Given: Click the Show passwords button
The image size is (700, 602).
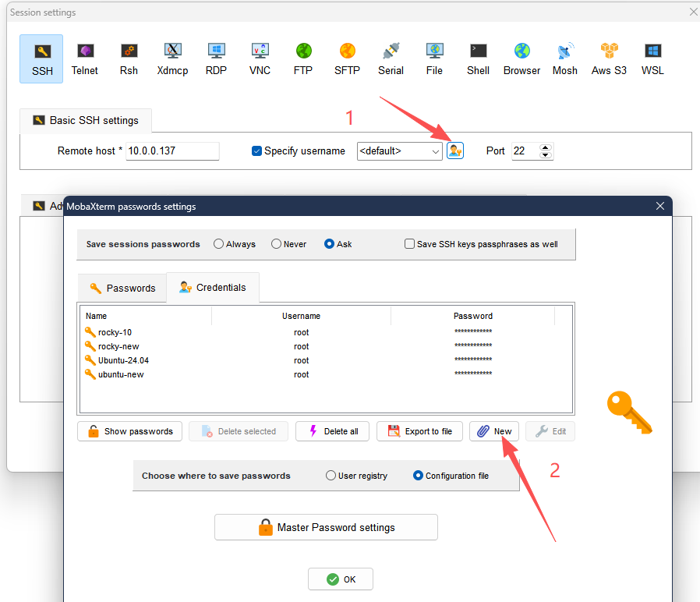Looking at the screenshot, I should tap(129, 431).
